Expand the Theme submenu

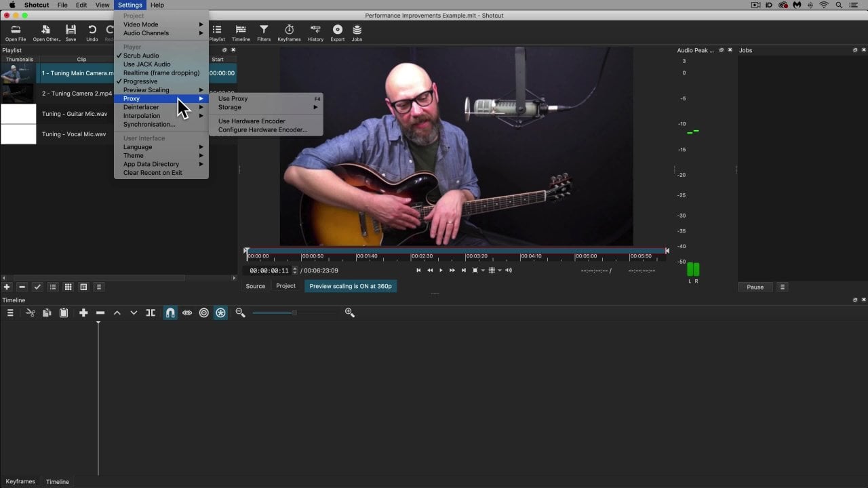[134, 156]
